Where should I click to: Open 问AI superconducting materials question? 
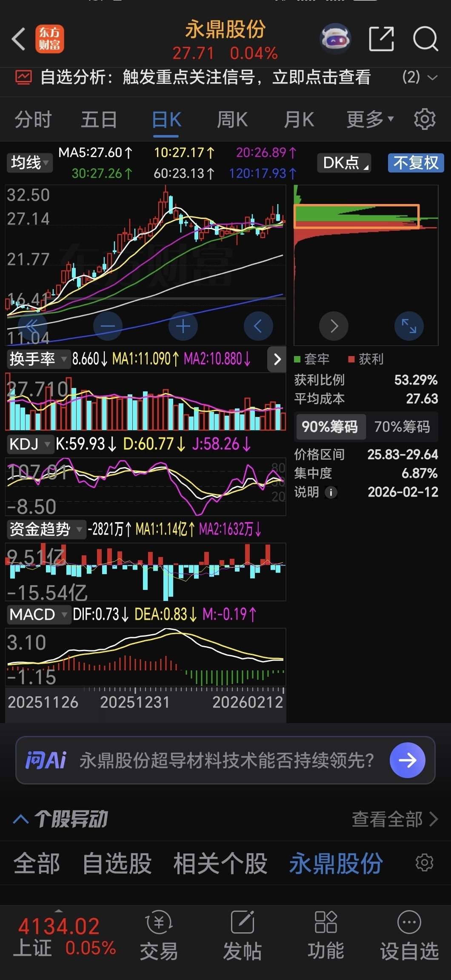point(226,760)
